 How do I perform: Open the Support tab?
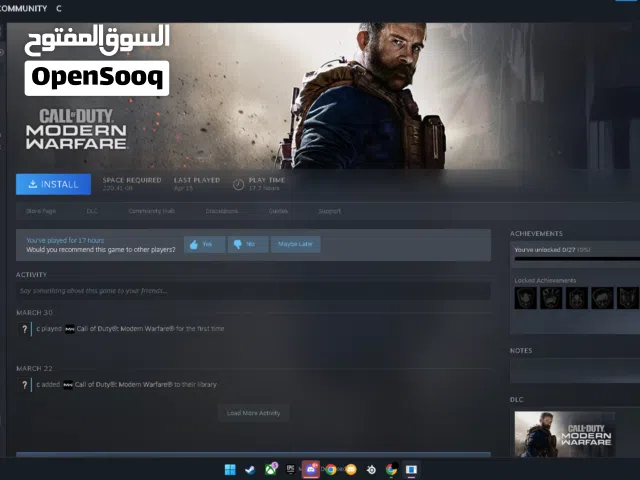pos(329,211)
